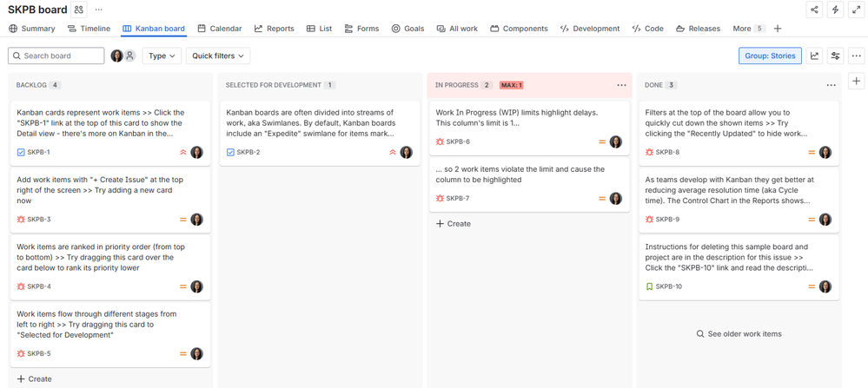Image resolution: width=868 pixels, height=388 pixels.
Task: Switch to the Timeline tab
Action: [89, 29]
